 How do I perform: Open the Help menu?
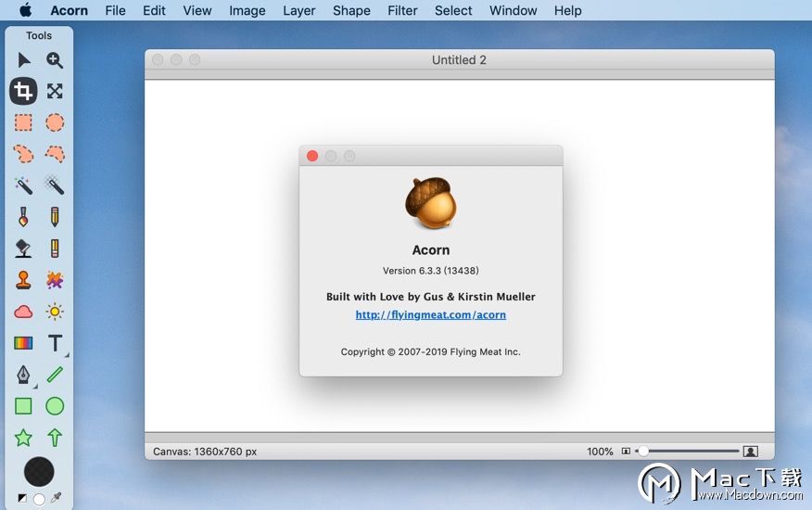567,10
